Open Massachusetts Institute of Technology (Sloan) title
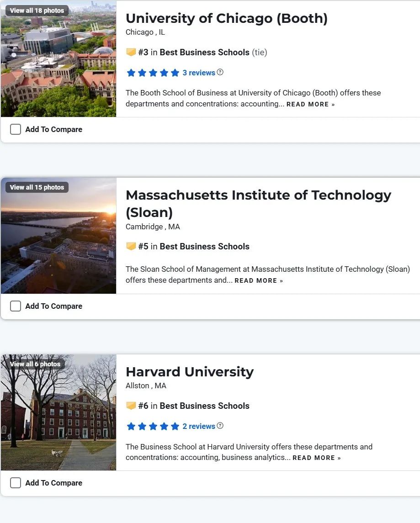Viewport: 420px width, 523px height. [258, 203]
